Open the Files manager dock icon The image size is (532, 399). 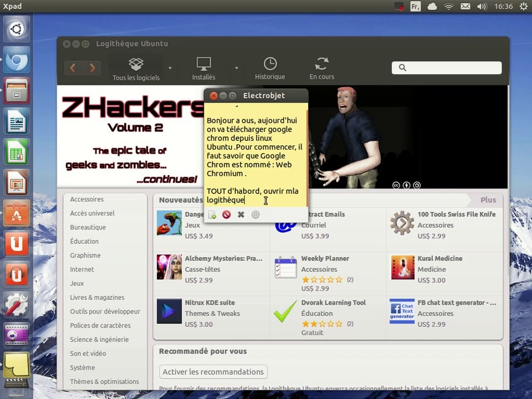pyautogui.click(x=16, y=90)
